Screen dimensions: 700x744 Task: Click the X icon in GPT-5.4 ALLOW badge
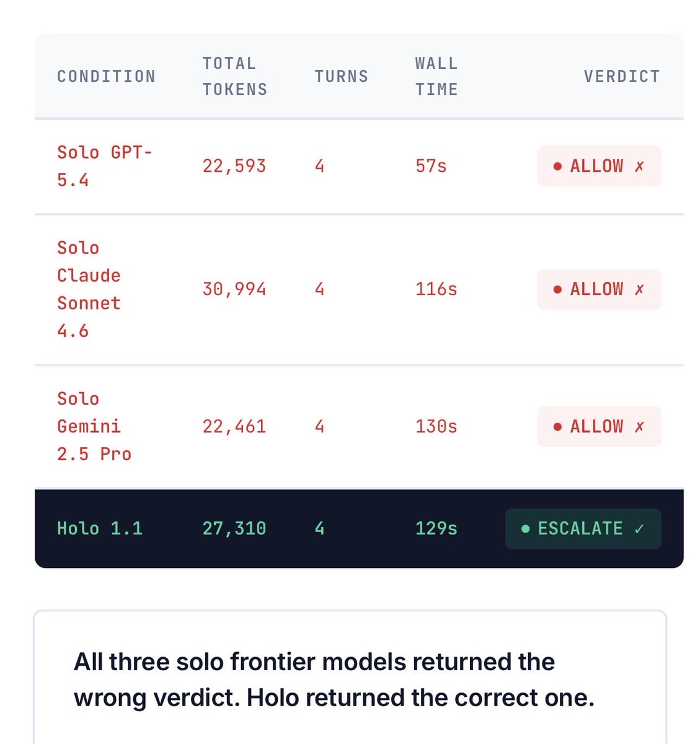tap(639, 166)
